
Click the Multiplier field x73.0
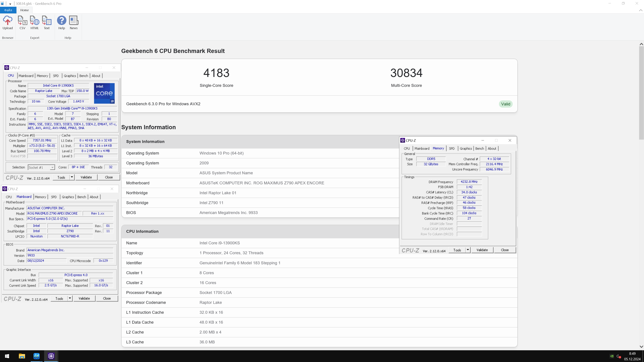click(42, 146)
